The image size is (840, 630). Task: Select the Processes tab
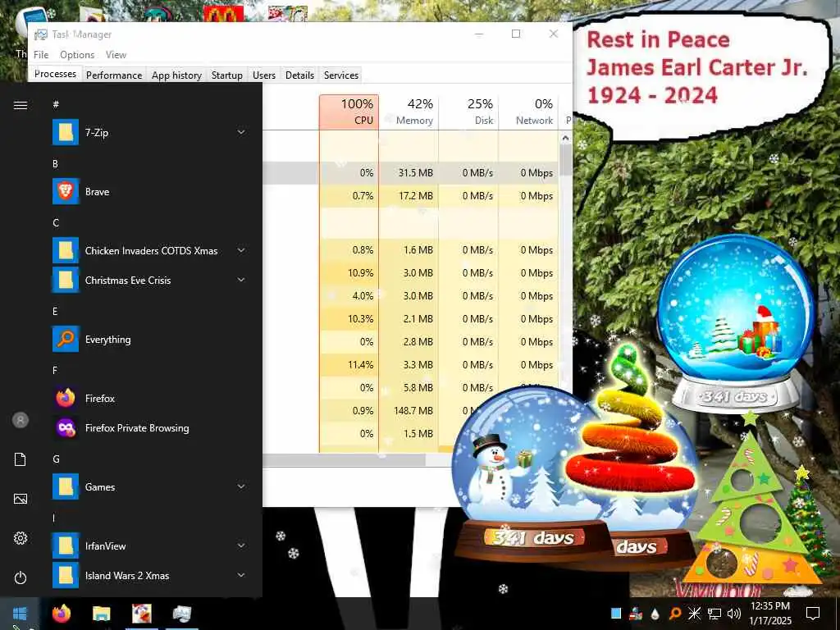pyautogui.click(x=55, y=74)
